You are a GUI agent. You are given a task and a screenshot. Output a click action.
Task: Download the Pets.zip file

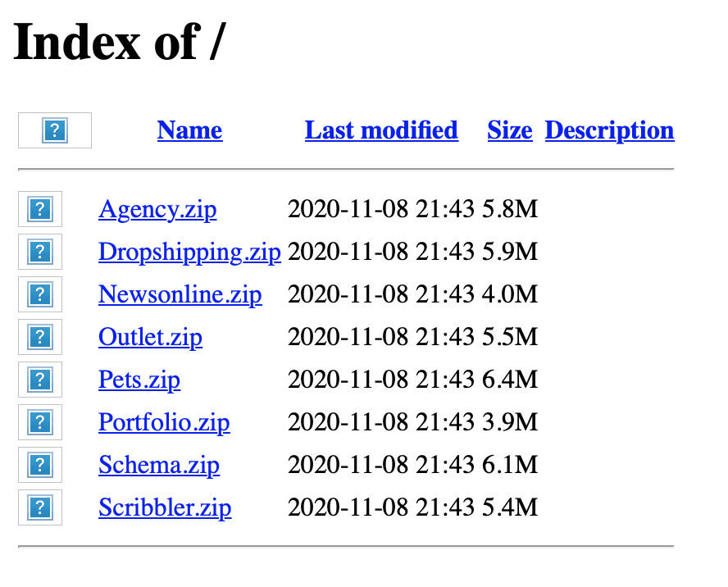point(139,380)
